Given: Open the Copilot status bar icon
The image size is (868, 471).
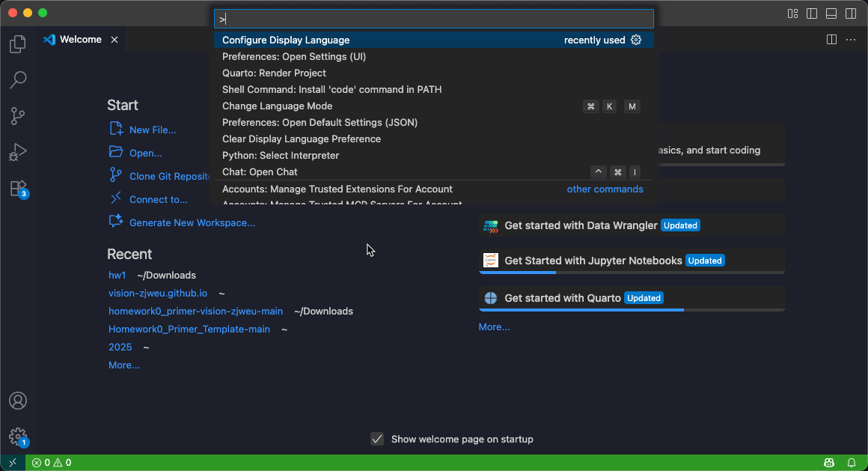Looking at the screenshot, I should pyautogui.click(x=830, y=462).
